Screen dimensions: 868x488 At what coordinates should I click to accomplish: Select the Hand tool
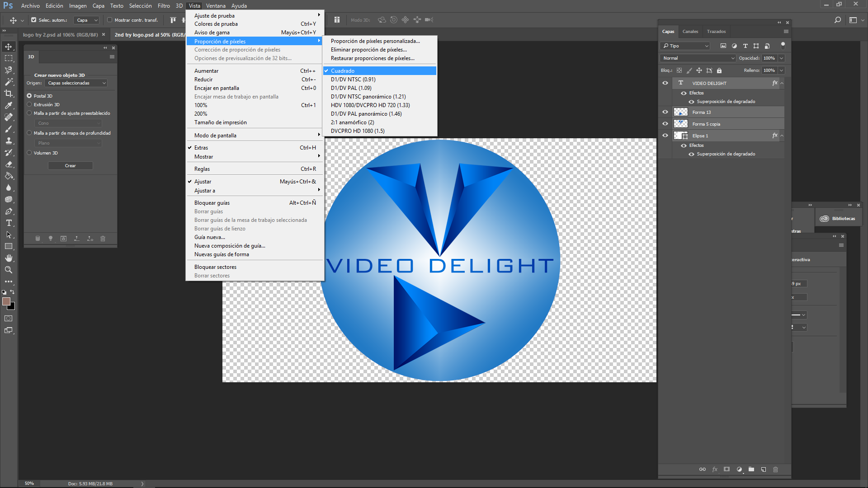coord(9,258)
